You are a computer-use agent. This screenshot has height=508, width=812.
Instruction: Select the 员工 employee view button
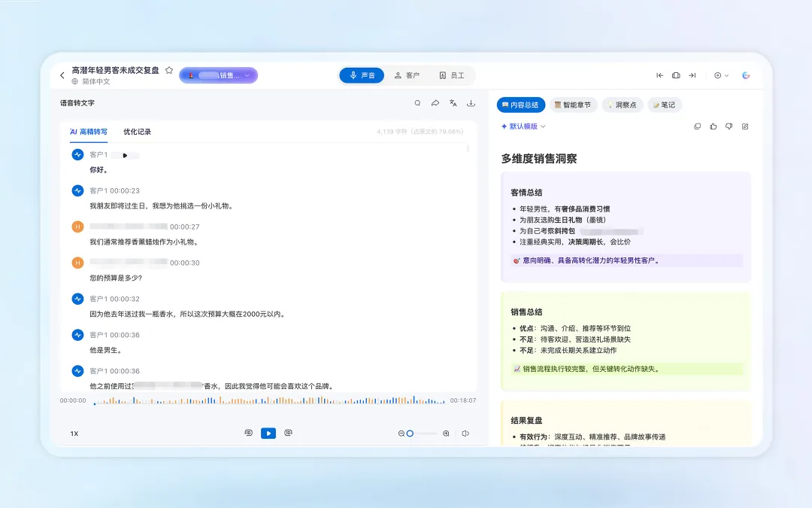click(x=453, y=75)
